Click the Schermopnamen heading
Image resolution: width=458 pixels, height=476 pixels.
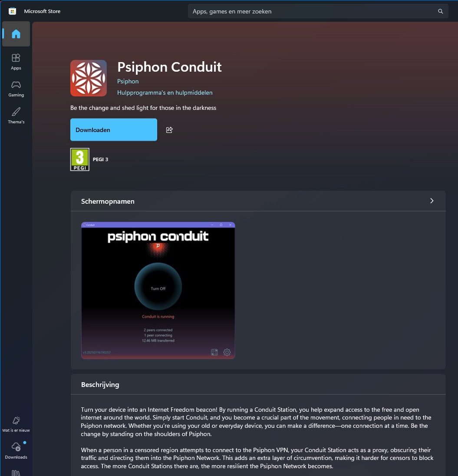[108, 201]
